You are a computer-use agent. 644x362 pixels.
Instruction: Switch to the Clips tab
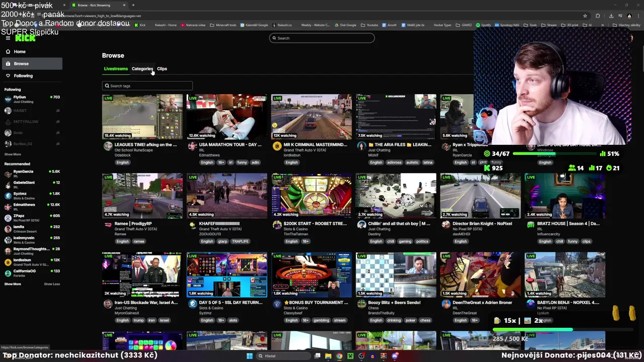click(162, 68)
